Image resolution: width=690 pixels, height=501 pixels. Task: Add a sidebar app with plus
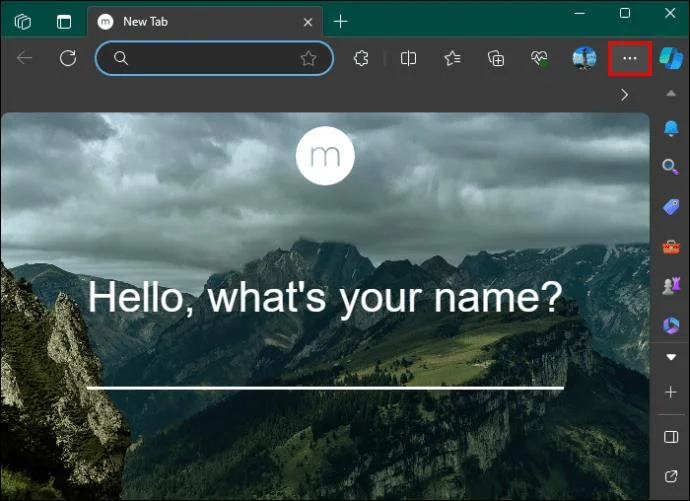pyautogui.click(x=671, y=392)
